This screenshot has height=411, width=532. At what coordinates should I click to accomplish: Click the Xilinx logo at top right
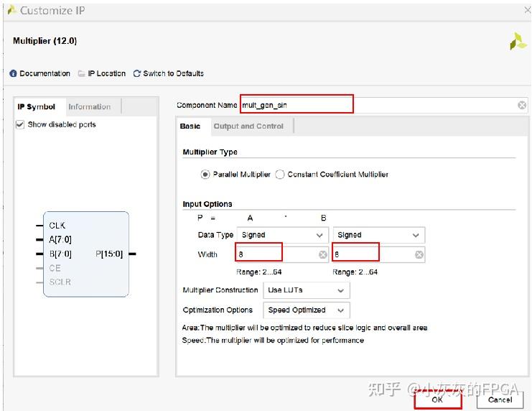518,42
